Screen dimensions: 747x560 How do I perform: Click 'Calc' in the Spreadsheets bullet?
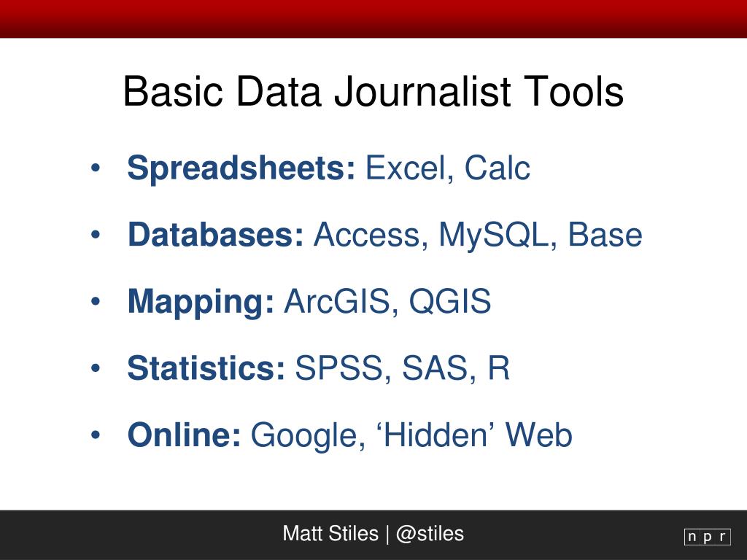point(497,168)
